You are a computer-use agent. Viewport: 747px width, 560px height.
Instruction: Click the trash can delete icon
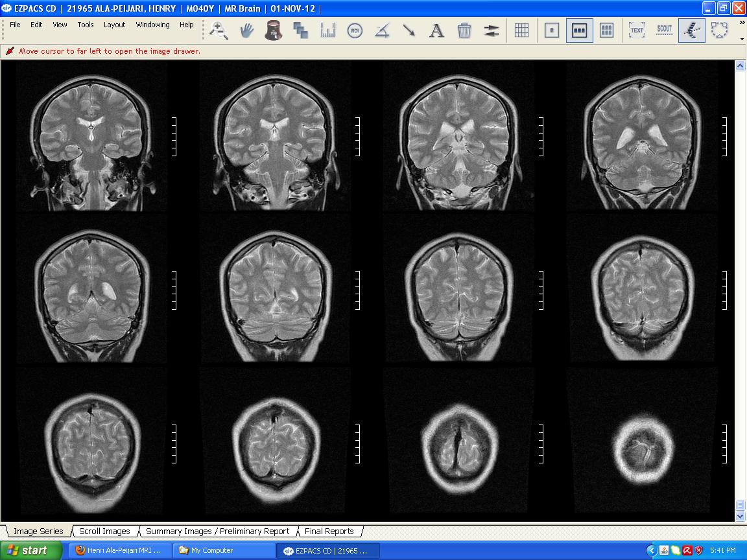coord(464,30)
